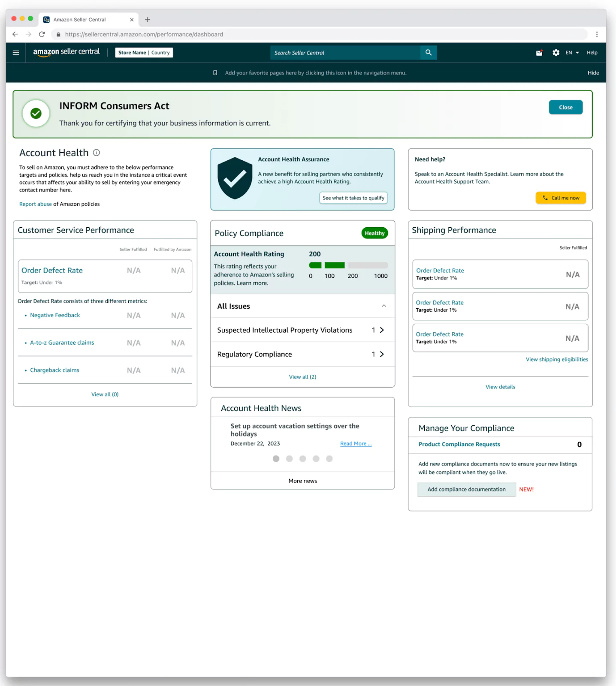Click the Account Health Rating bar
This screenshot has height=686, width=616.
348,265
